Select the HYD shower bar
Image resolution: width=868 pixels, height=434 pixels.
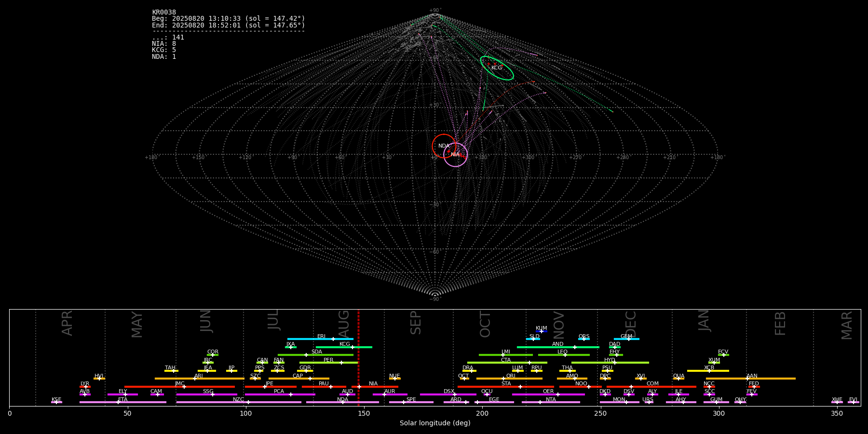point(610,362)
